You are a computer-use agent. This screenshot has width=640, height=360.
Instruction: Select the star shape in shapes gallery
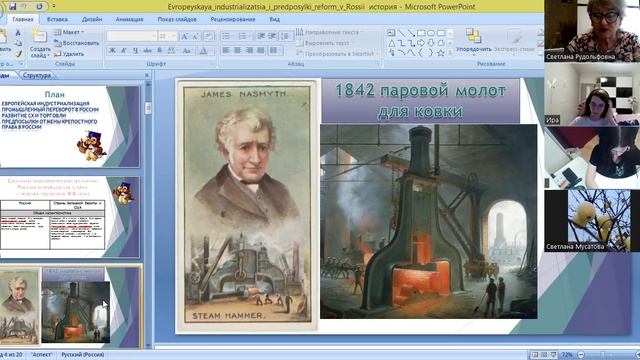tap(440, 53)
